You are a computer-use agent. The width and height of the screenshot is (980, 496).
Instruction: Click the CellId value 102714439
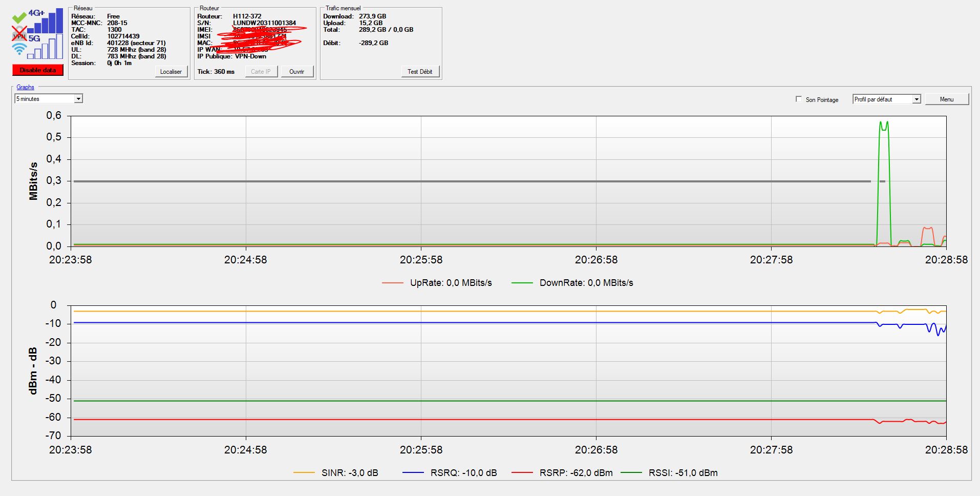(x=123, y=36)
